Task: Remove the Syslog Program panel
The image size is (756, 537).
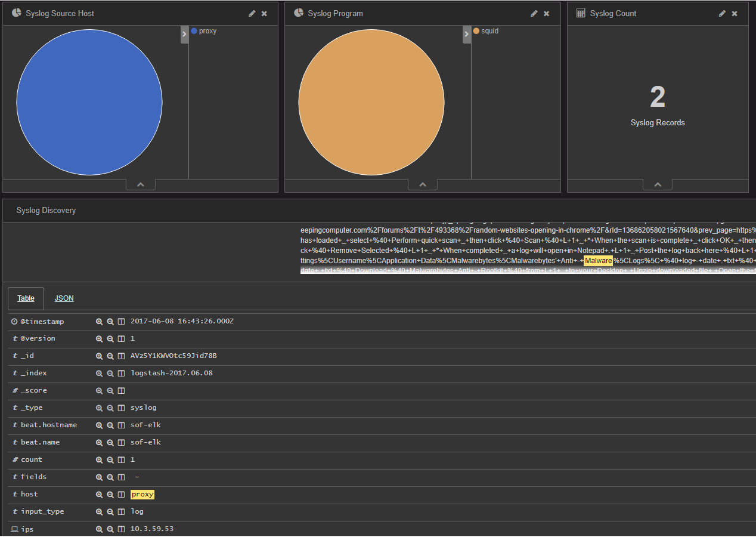Action: pos(546,14)
